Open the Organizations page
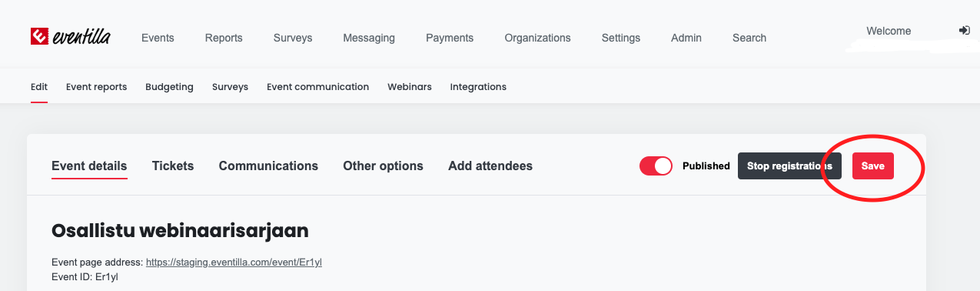Image resolution: width=980 pixels, height=291 pixels. pyautogui.click(x=537, y=38)
